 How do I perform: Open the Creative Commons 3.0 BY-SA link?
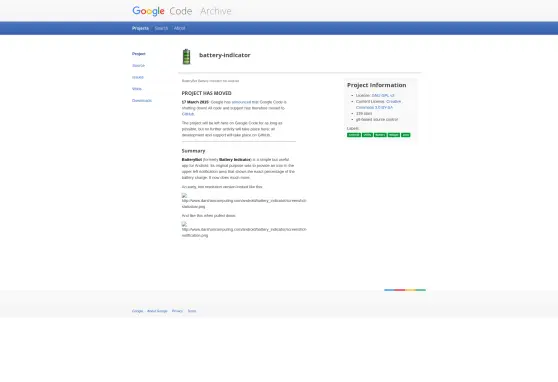378,104
